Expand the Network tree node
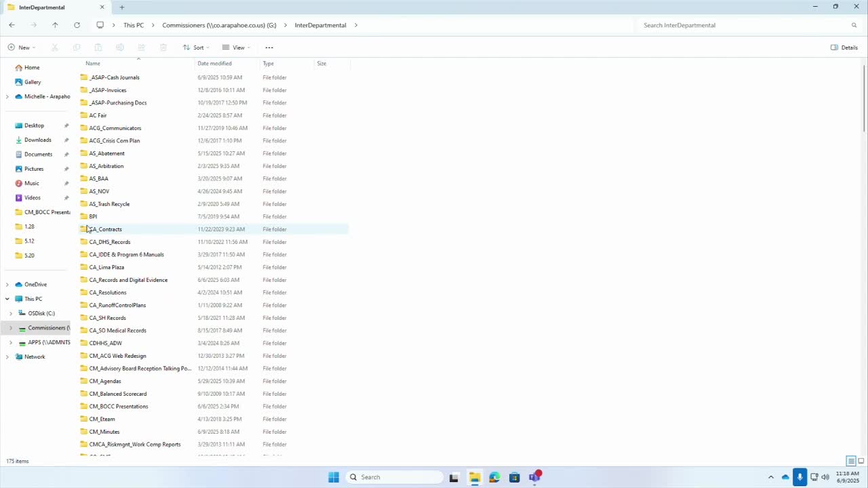868x488 pixels. coord(7,357)
